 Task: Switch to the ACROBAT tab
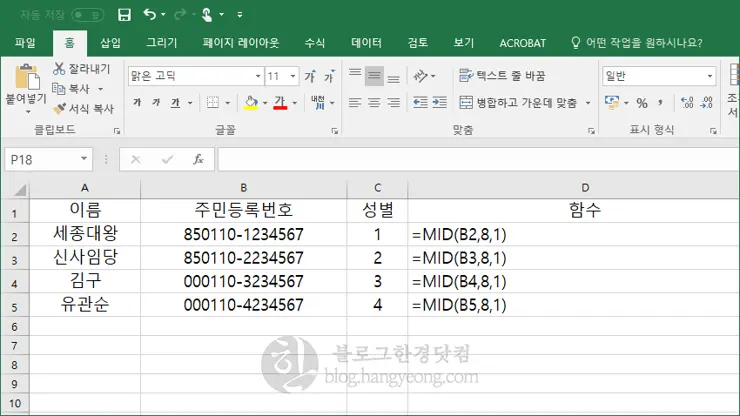[522, 43]
